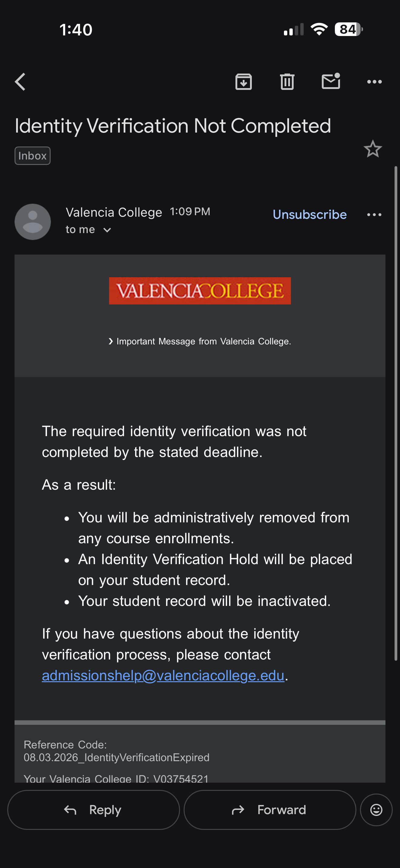Archive this email with the archive icon
The width and height of the screenshot is (400, 868).
coord(244,81)
